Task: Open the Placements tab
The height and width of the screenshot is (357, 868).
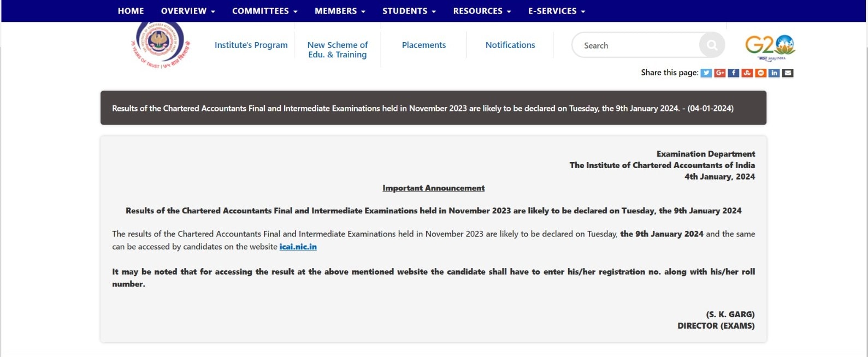Action: 423,45
